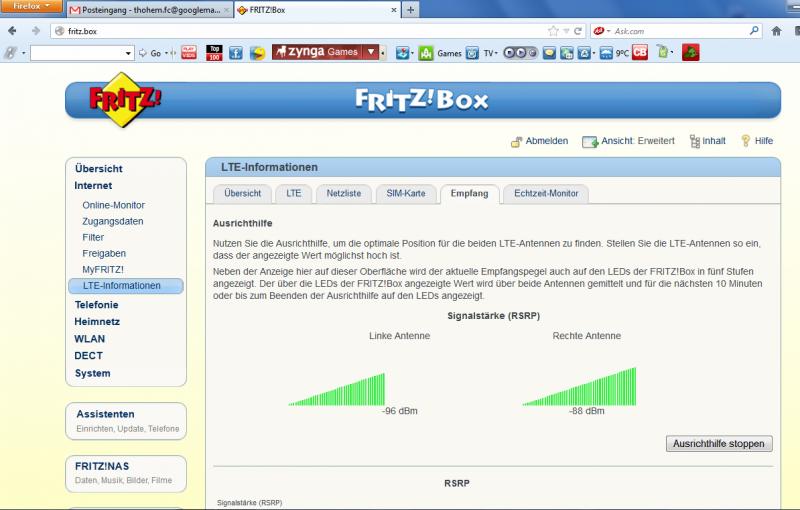This screenshot has height=510, width=800.
Task: Open the LTE tab
Action: (293, 194)
